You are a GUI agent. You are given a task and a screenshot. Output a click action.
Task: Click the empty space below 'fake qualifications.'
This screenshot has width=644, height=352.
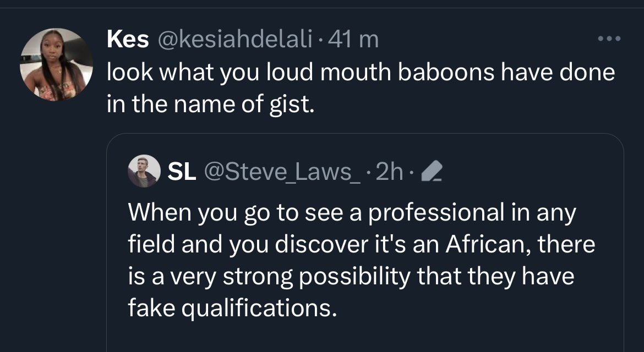point(363,337)
